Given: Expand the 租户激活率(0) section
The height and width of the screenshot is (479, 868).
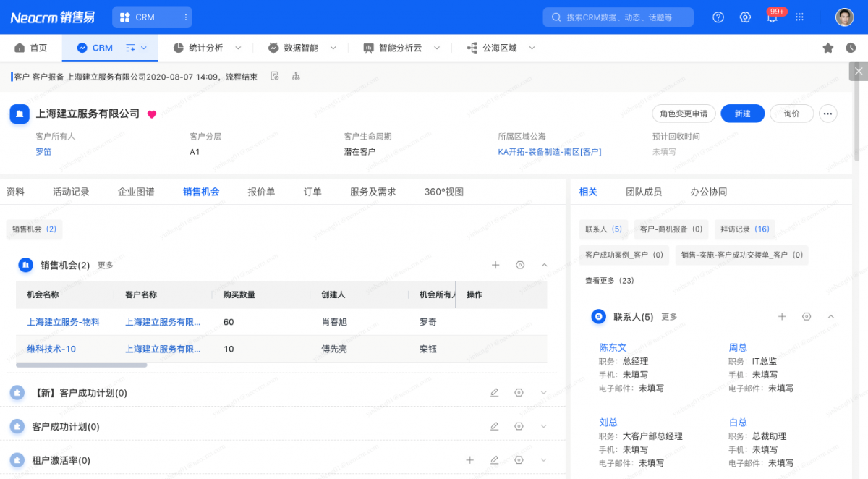Looking at the screenshot, I should (x=543, y=459).
